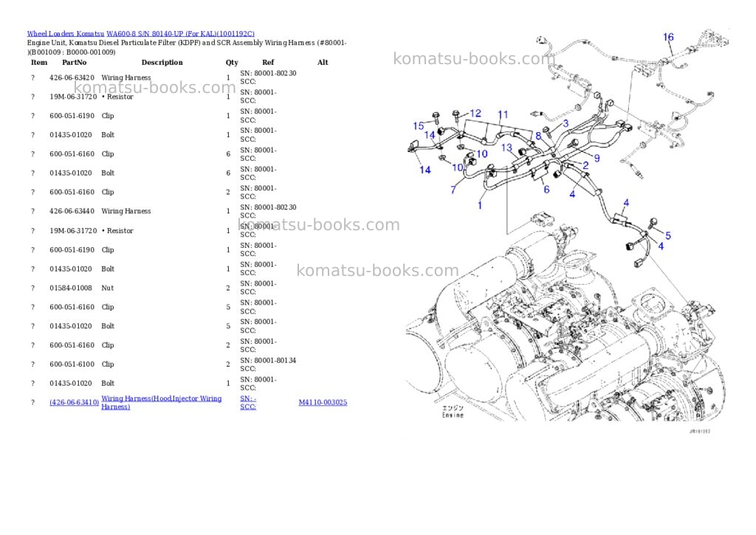Click callout number 11 in diagram

click(x=503, y=114)
